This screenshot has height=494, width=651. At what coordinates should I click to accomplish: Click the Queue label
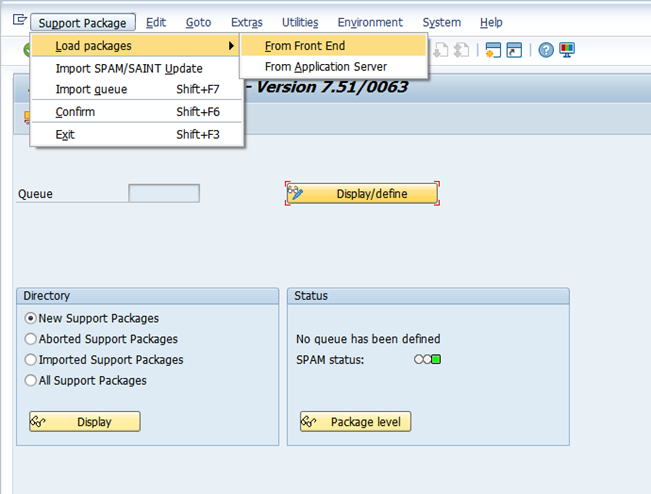coord(35,194)
